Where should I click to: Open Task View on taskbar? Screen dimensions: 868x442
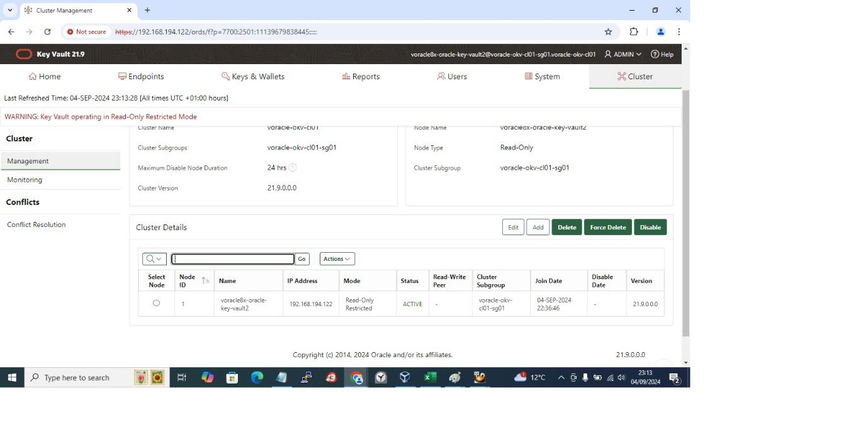[182, 377]
